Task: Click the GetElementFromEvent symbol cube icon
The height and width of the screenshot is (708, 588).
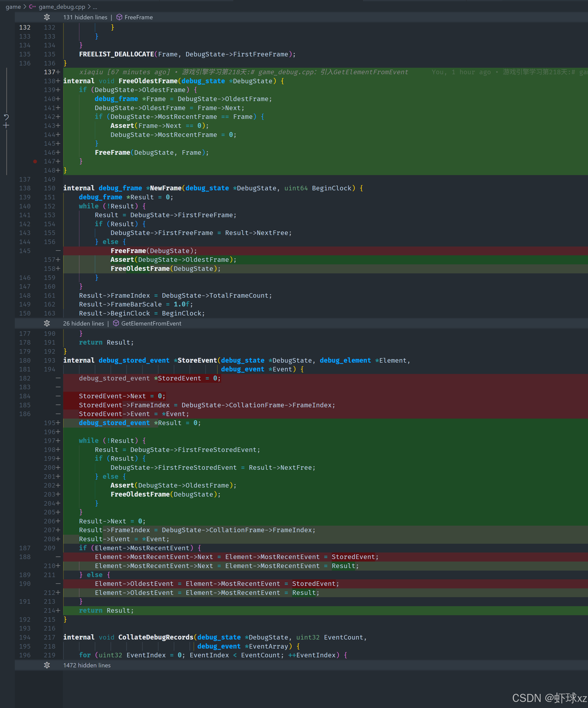Action: [x=116, y=323]
